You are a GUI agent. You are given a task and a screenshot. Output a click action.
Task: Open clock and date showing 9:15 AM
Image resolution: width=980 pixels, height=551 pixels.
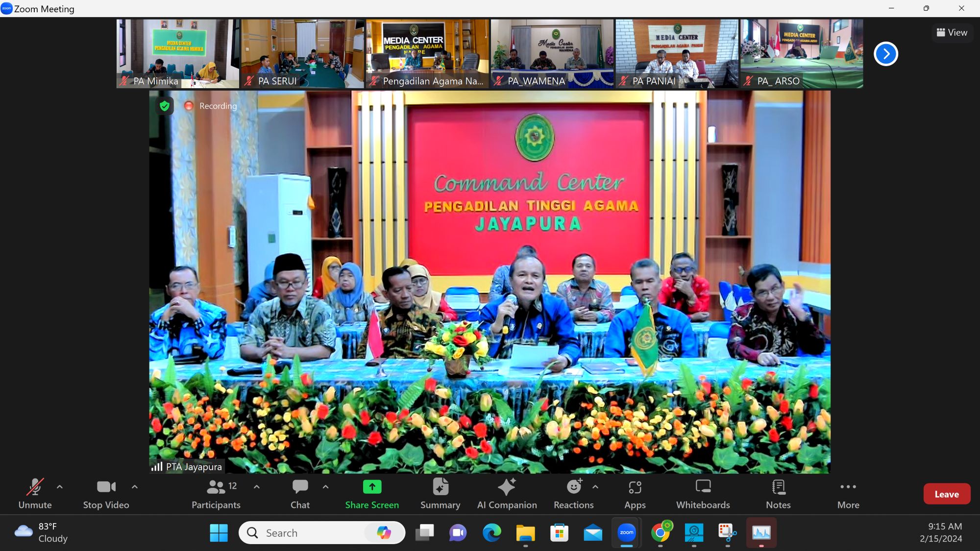[x=941, y=533]
